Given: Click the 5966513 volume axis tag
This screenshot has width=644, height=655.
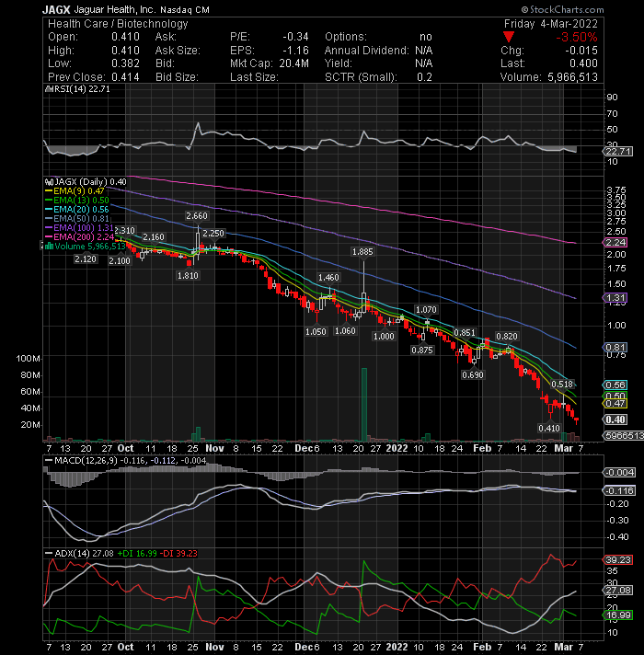Looking at the screenshot, I should click(x=624, y=436).
